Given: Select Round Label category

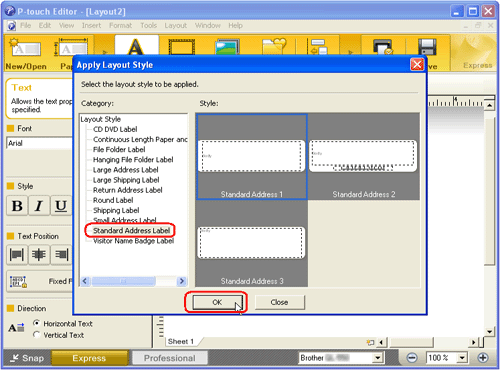Looking at the screenshot, I should pyautogui.click(x=113, y=200).
